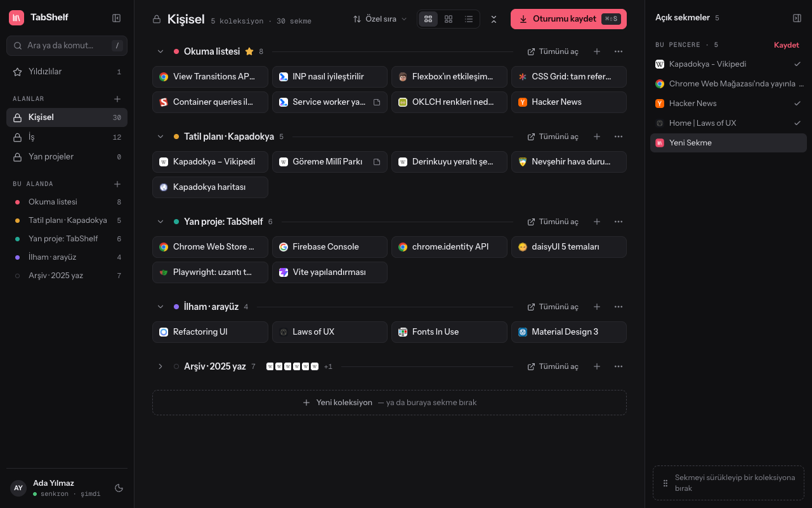Open more options for Yan proje: TabShelf
The image size is (812, 508).
point(619,222)
